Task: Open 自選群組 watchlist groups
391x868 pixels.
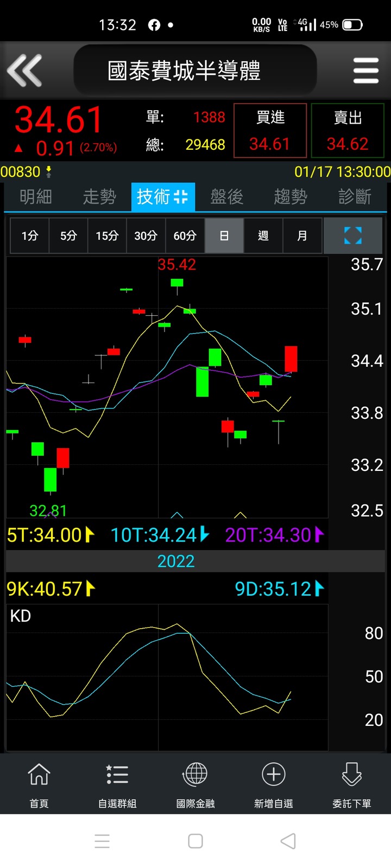Action: pos(117,784)
